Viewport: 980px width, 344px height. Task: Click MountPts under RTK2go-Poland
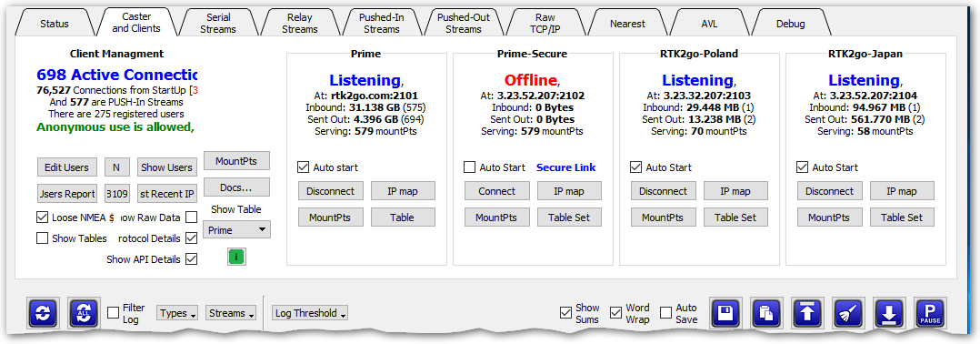[663, 218]
